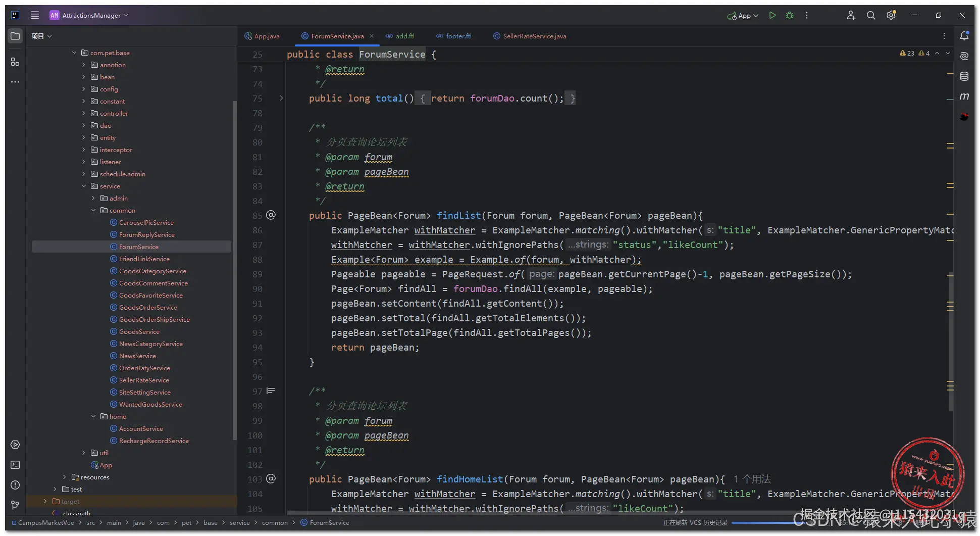Open the Notifications bell
980x536 pixels.
tap(964, 36)
